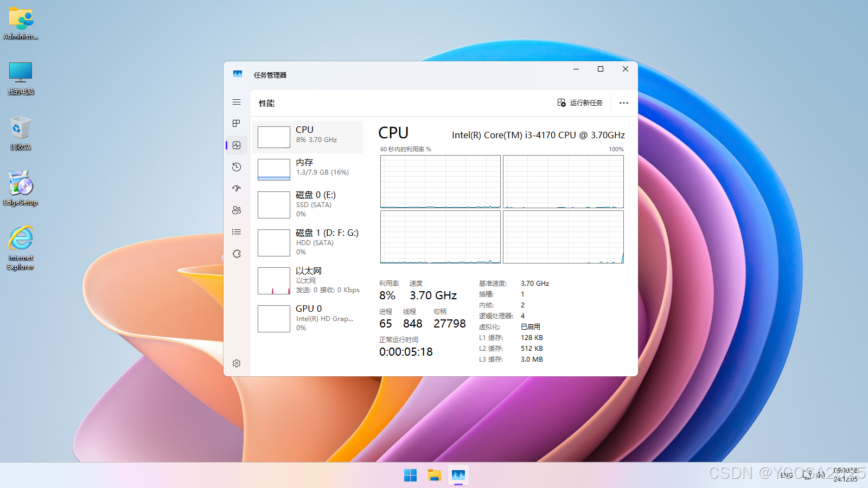Close the Task Manager window
Viewport: 868px width, 488px height.
(626, 69)
